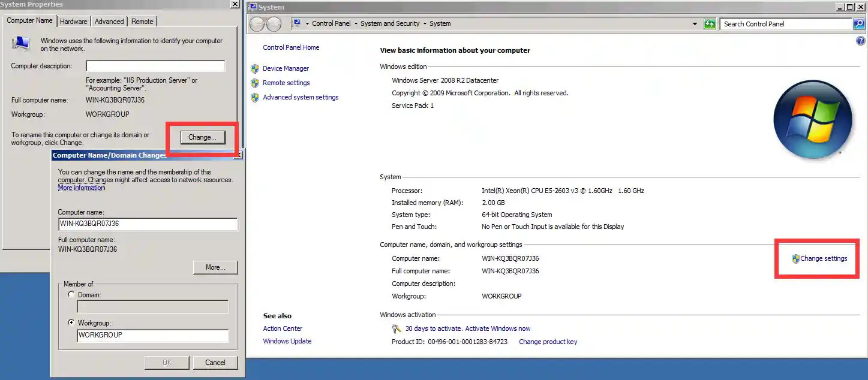Click the Advanced system settings shield icon
This screenshot has height=380, width=868.
(x=255, y=97)
